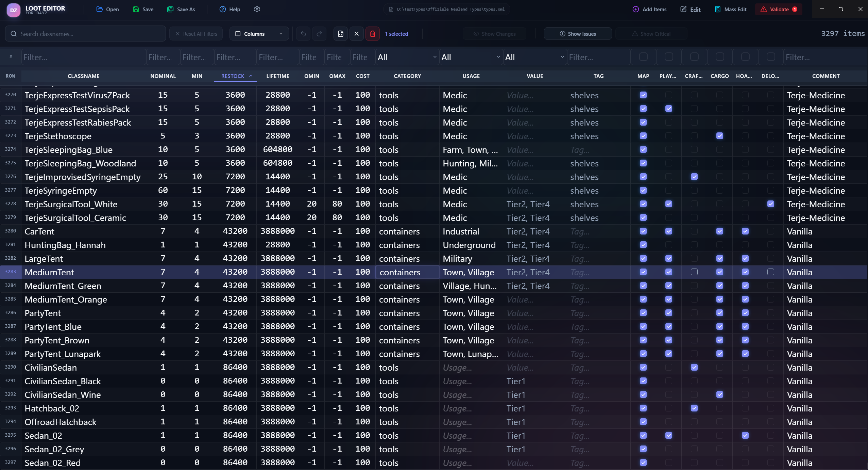Switch to Mass Edit mode
Image resolution: width=868 pixels, height=470 pixels.
click(x=730, y=9)
